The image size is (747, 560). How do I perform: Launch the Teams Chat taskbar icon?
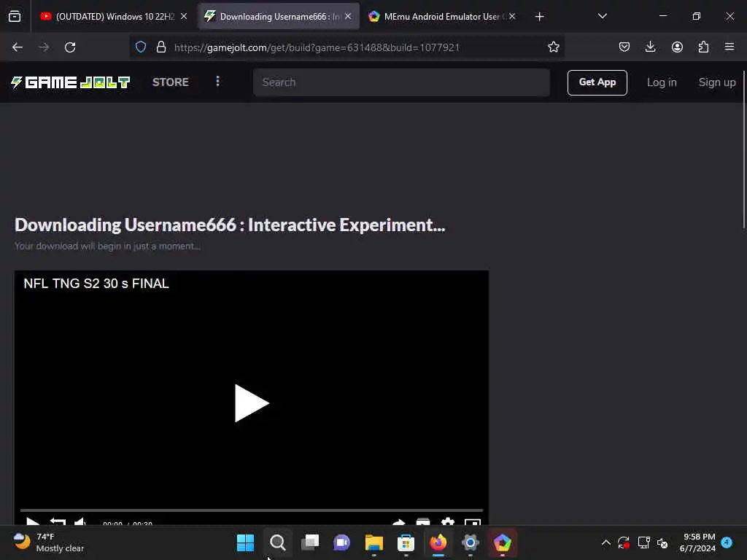pos(341,542)
